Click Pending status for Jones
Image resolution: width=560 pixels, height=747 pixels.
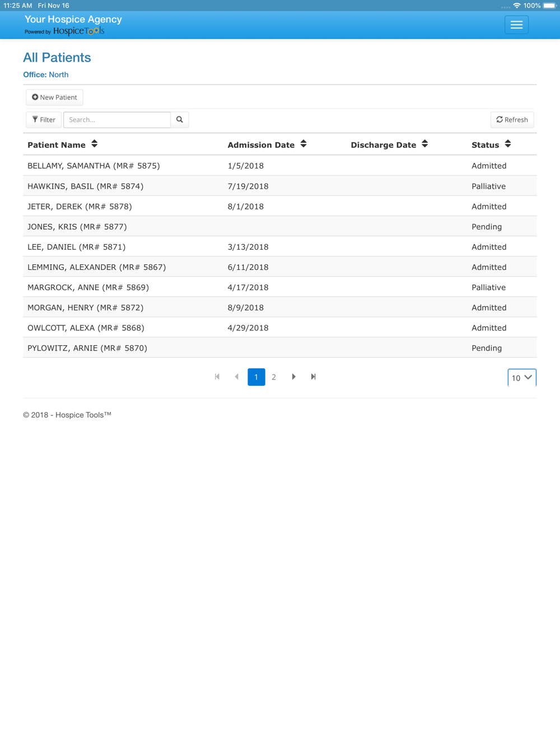point(487,227)
